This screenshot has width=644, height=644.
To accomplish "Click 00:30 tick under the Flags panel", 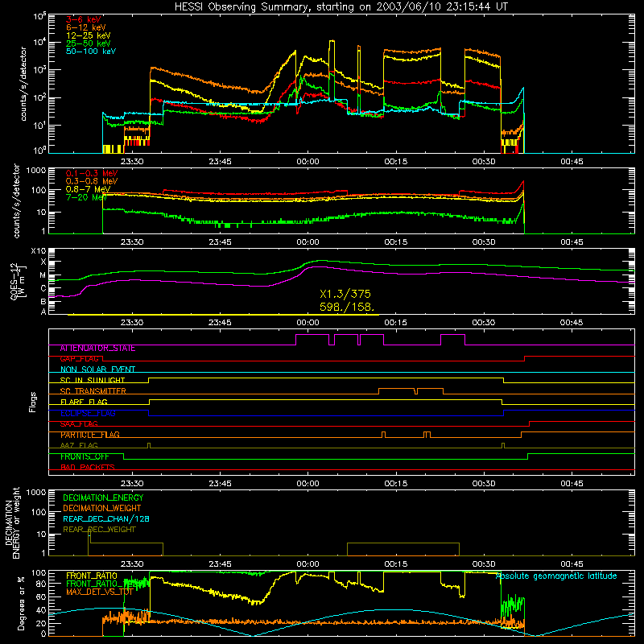I will (484, 484).
